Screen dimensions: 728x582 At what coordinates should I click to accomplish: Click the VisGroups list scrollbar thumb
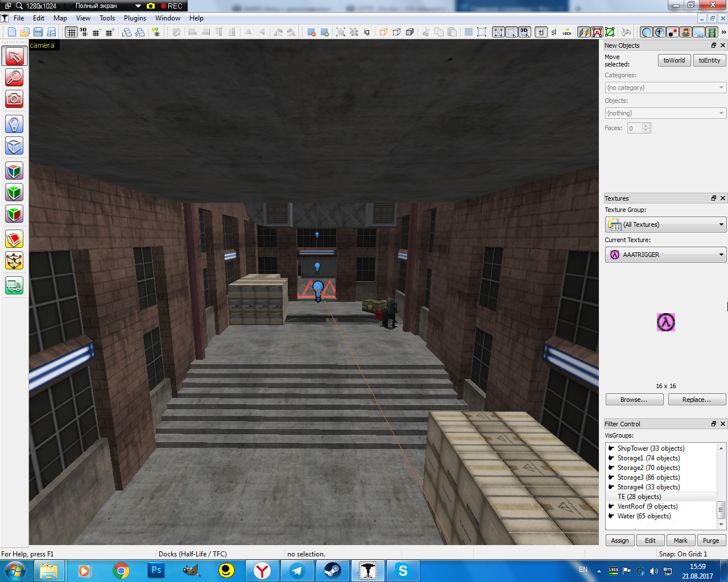click(721, 509)
